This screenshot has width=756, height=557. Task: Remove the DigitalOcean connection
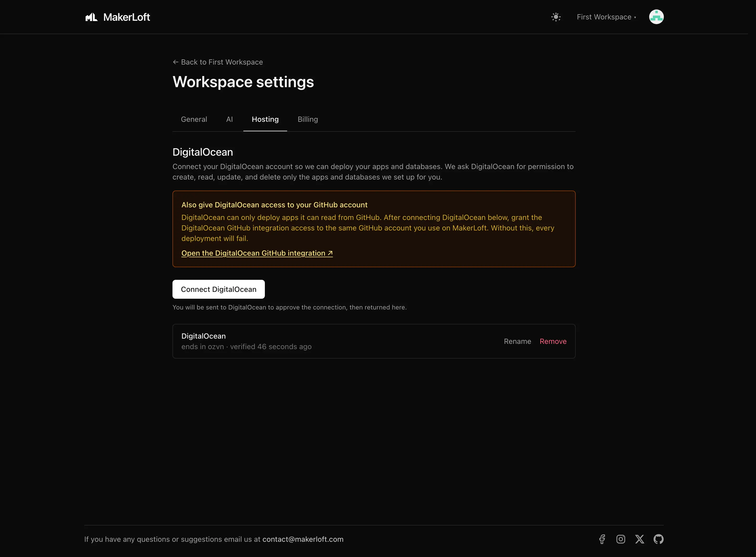coord(553,341)
